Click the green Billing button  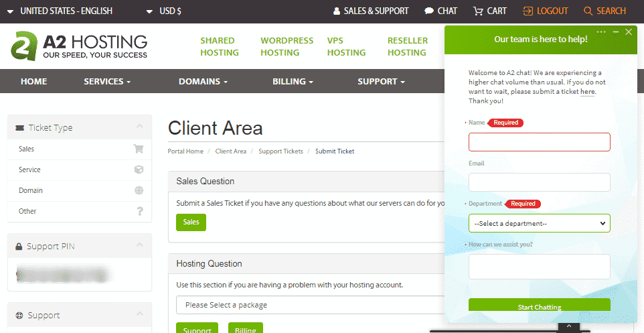245,328
